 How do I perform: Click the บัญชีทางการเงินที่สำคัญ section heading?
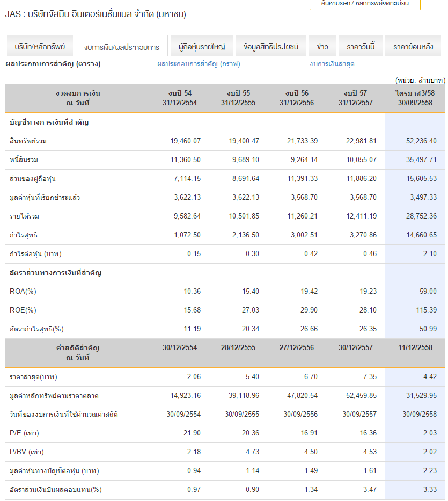[x=49, y=122]
